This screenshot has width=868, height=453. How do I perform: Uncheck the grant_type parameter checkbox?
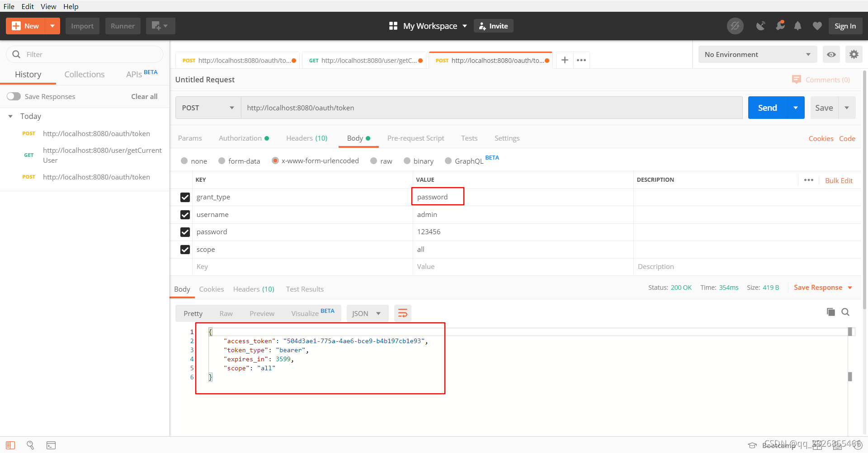[185, 197]
